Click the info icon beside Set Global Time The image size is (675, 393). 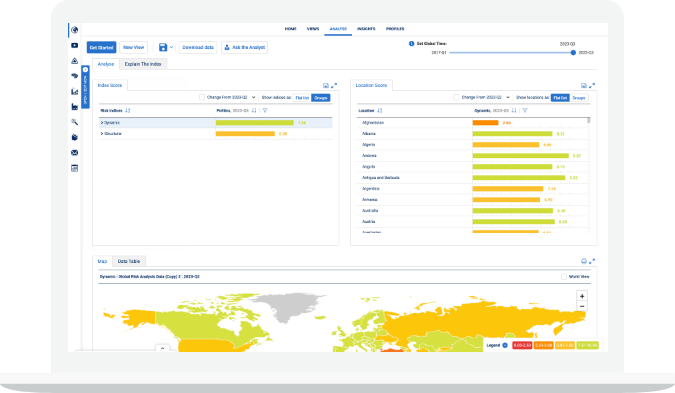411,43
